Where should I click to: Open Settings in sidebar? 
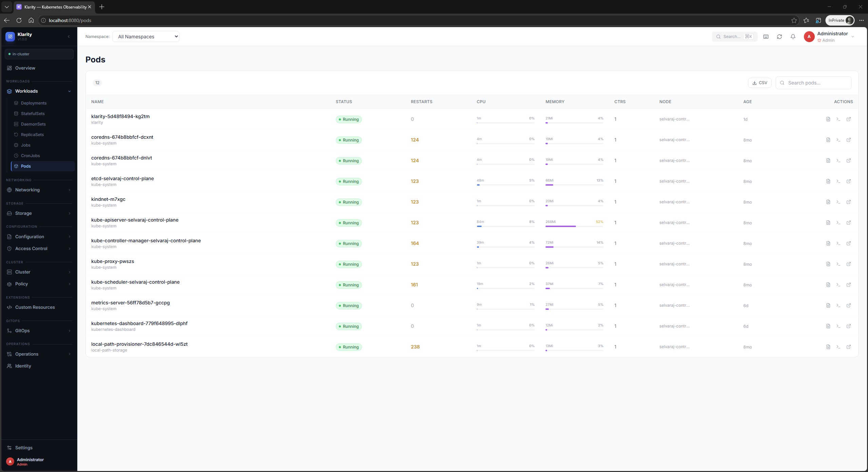(39, 448)
